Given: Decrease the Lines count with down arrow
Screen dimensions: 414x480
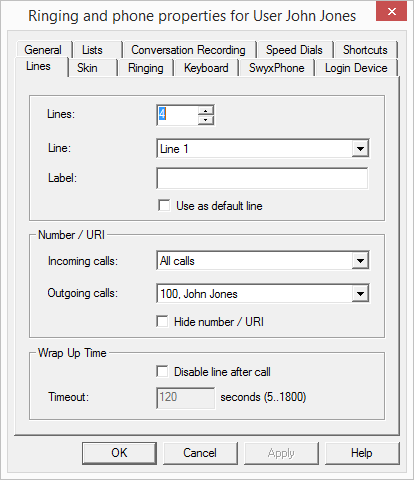Looking at the screenshot, I should 206,120.
